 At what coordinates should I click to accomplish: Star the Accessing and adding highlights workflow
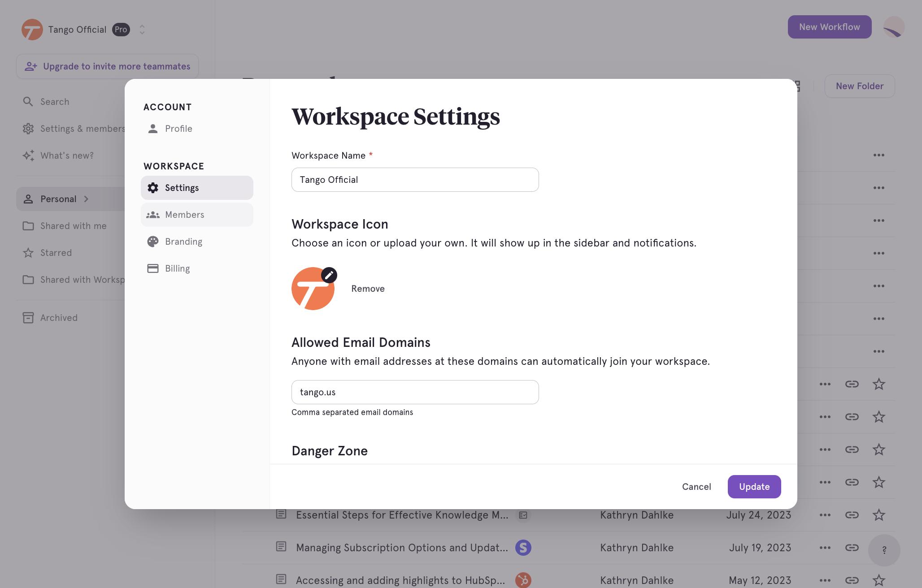click(879, 580)
